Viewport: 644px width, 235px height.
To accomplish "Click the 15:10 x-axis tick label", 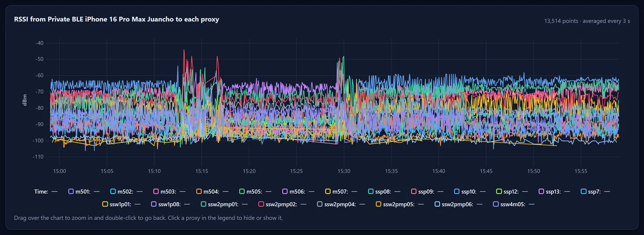I will point(154,171).
